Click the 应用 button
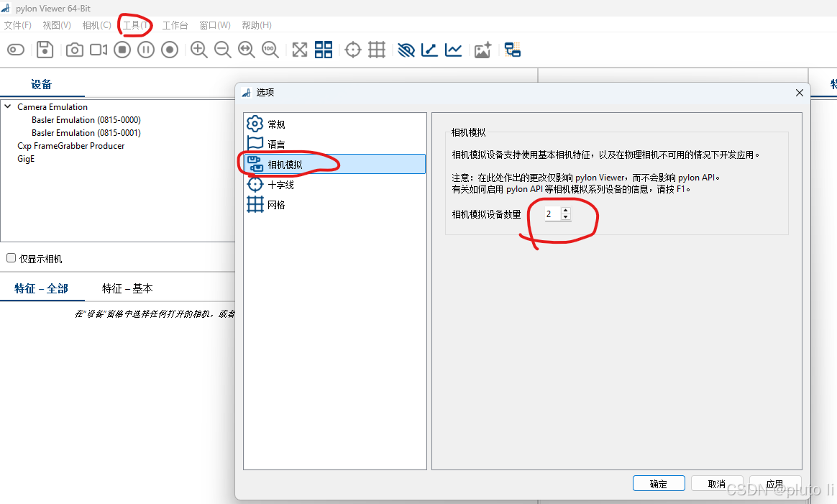837x504 pixels. [775, 483]
